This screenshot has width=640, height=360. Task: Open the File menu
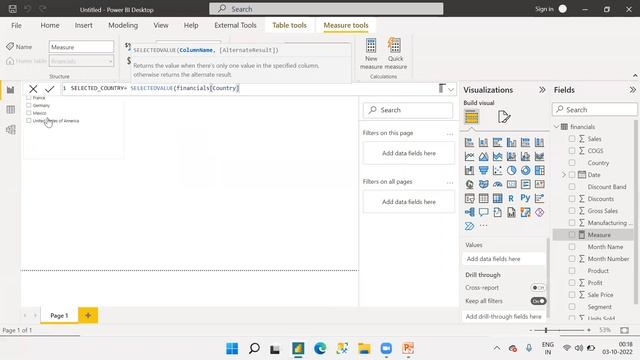tap(16, 25)
